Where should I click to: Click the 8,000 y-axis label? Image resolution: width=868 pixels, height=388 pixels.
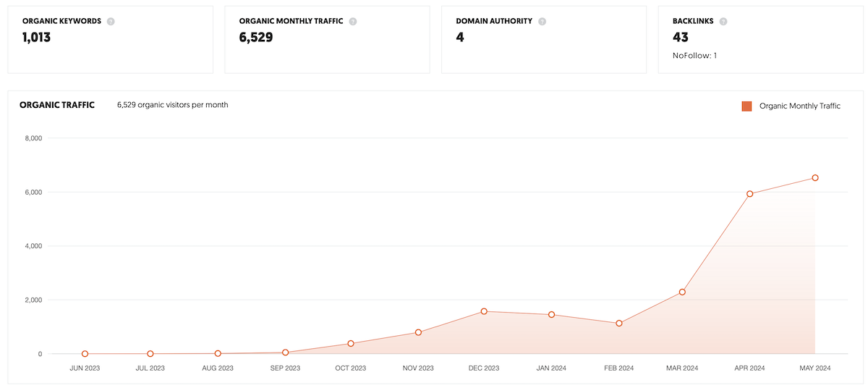click(33, 138)
